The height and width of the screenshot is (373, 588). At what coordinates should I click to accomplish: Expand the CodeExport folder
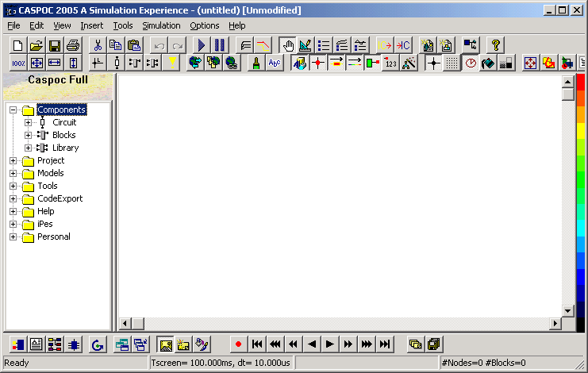click(x=13, y=198)
